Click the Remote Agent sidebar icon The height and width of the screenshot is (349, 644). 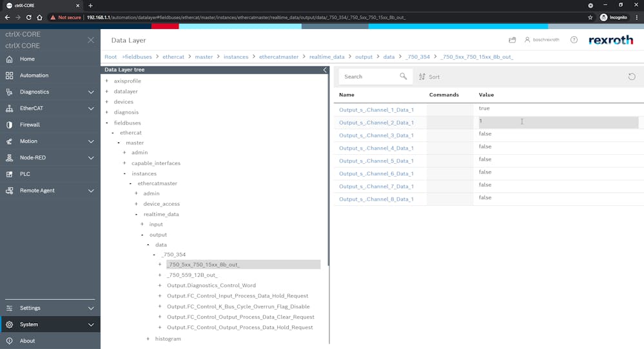coord(9,190)
